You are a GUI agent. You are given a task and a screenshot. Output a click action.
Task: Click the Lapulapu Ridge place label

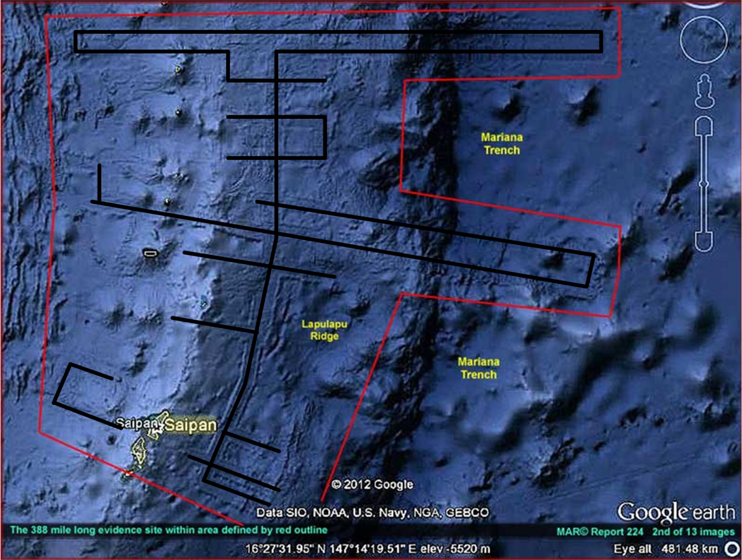click(x=324, y=330)
